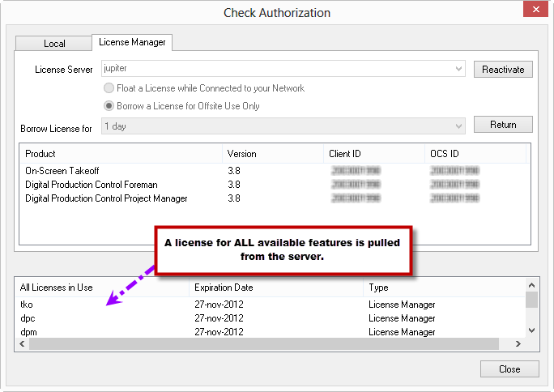The width and height of the screenshot is (554, 392).
Task: Open the License Server dropdown showing jupiter
Action: [283, 69]
